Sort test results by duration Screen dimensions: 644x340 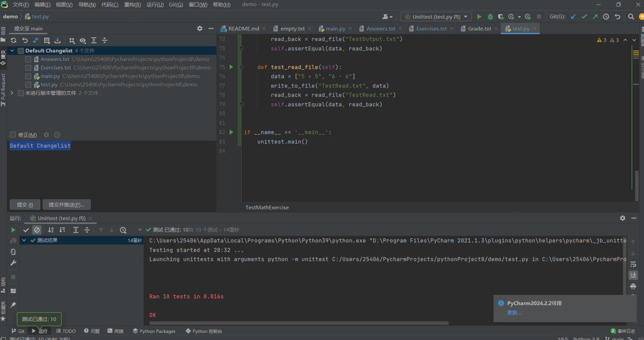62,230
